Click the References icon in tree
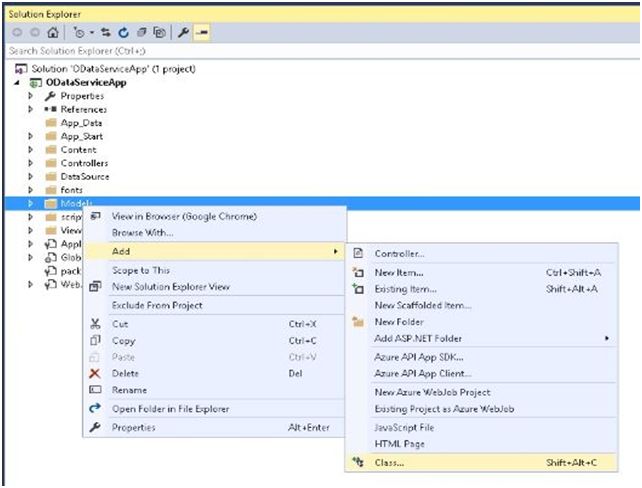This screenshot has width=642, height=488. click(50, 109)
